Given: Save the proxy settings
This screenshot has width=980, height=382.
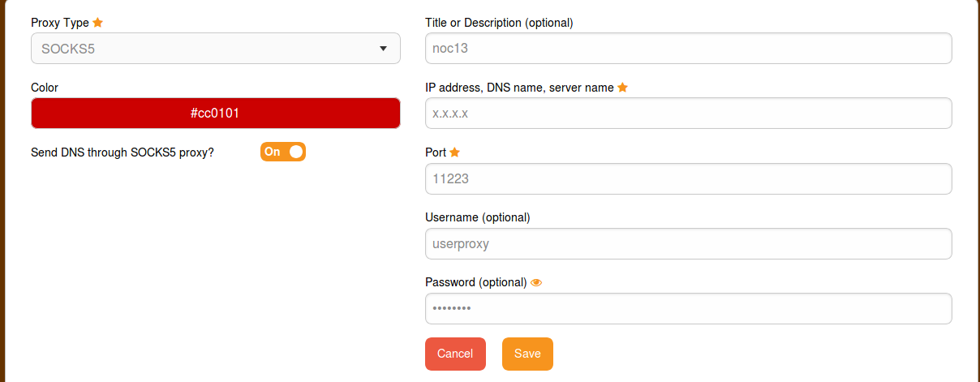Looking at the screenshot, I should 527,354.
